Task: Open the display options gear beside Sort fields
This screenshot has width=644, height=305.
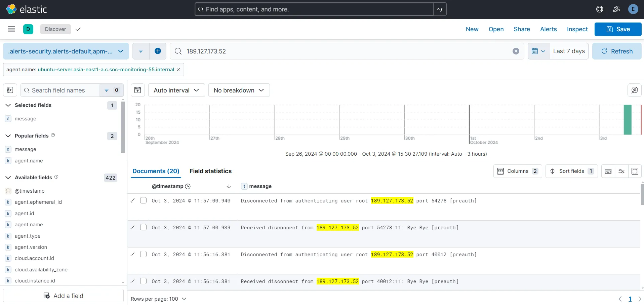Action: click(621, 171)
